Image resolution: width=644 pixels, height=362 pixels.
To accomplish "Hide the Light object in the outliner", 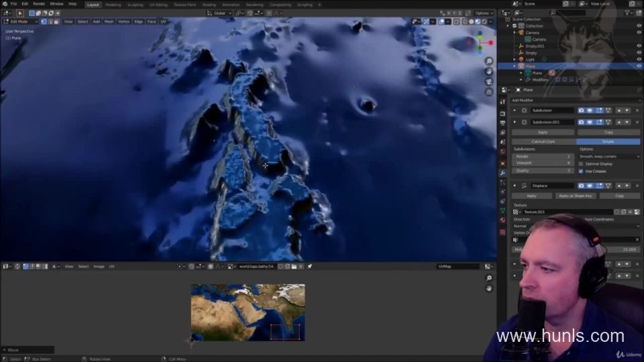I will point(639,60).
